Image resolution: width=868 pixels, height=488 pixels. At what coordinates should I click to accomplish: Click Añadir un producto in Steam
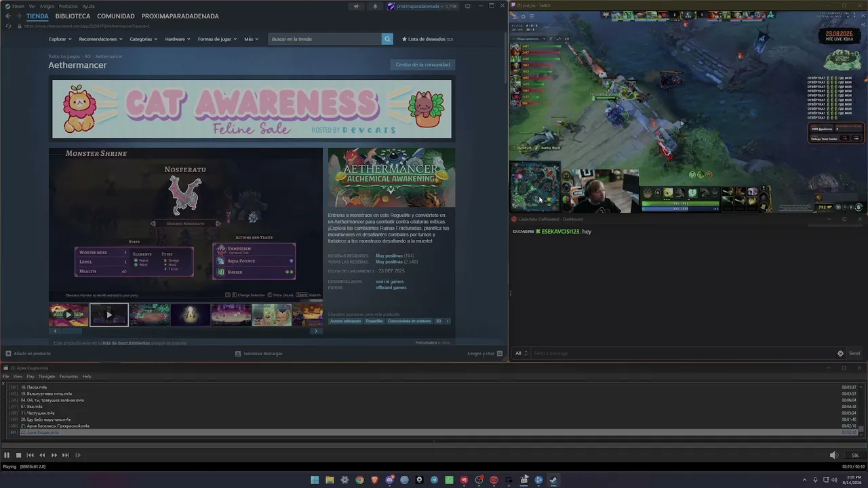pyautogui.click(x=28, y=354)
